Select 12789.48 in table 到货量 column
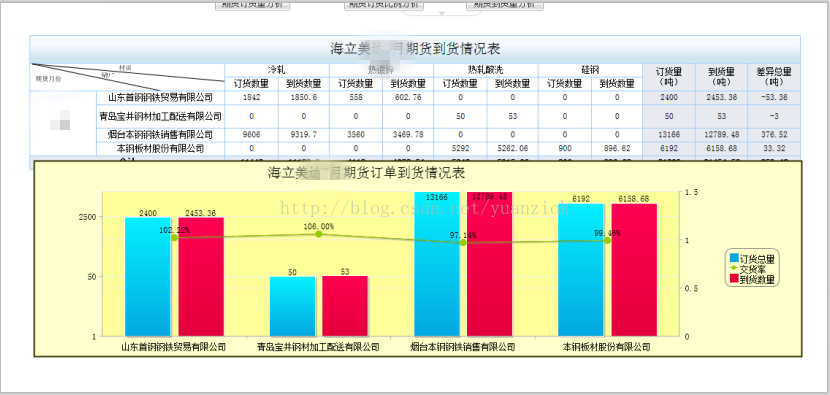 (721, 134)
